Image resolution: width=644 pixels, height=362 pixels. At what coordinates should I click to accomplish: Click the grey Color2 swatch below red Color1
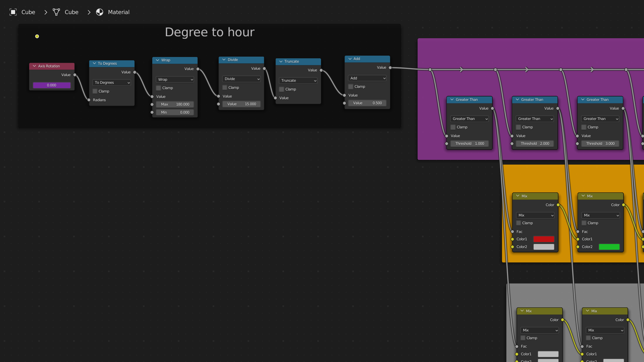tap(544, 247)
